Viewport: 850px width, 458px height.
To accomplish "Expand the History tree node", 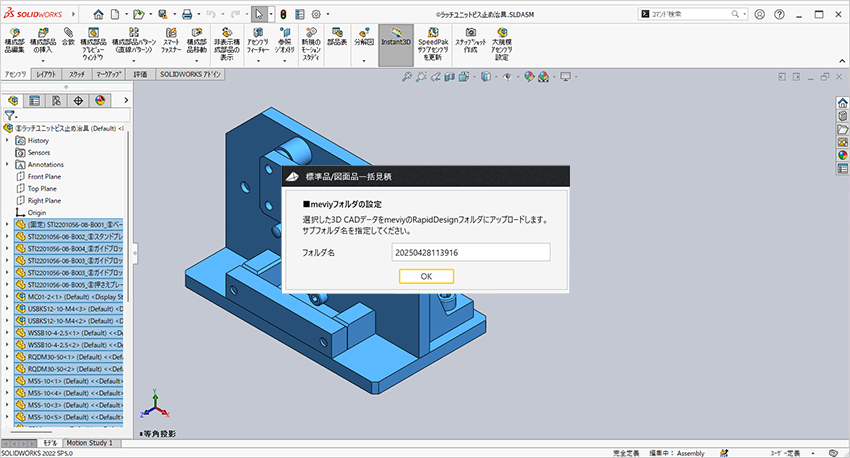I will click(8, 140).
